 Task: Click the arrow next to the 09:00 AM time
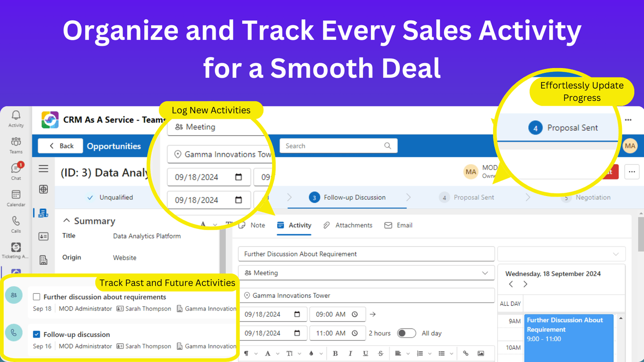[372, 314]
